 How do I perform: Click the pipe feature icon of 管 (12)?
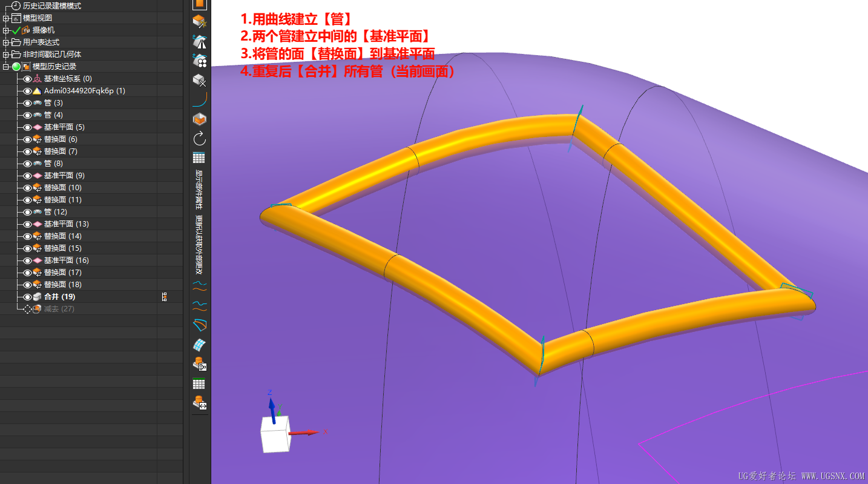37,212
